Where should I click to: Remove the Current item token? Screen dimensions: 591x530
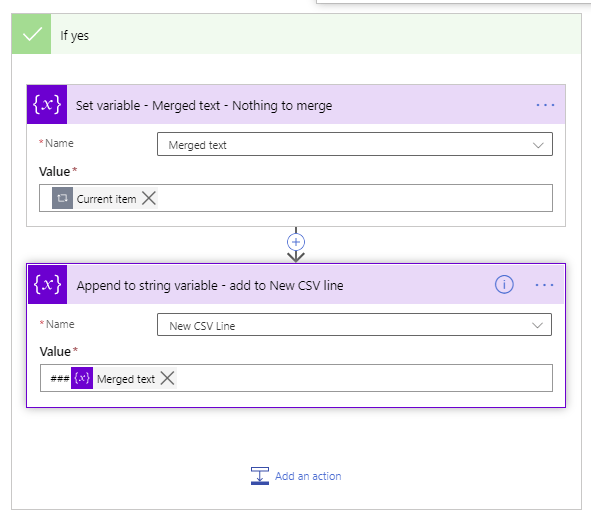[x=149, y=198]
